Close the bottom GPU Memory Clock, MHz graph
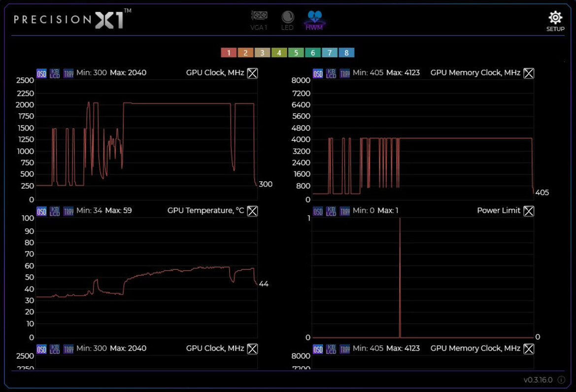576x392 pixels. tap(529, 349)
